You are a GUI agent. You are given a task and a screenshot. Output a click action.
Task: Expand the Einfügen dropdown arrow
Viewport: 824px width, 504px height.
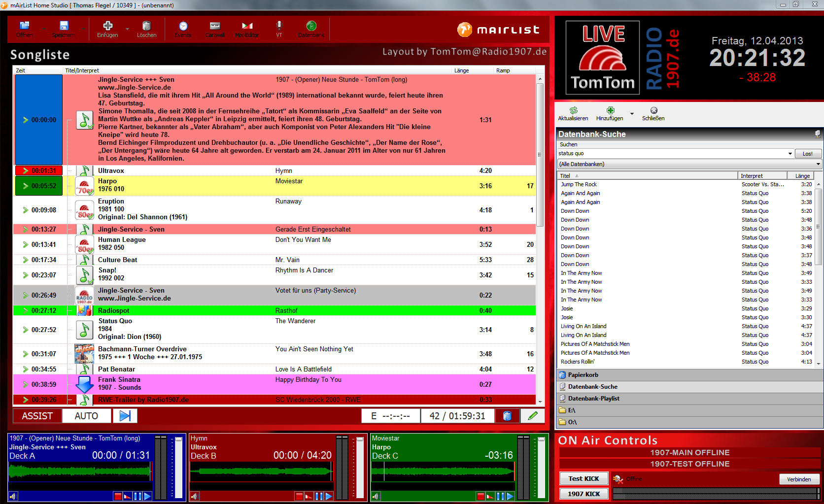tap(127, 29)
